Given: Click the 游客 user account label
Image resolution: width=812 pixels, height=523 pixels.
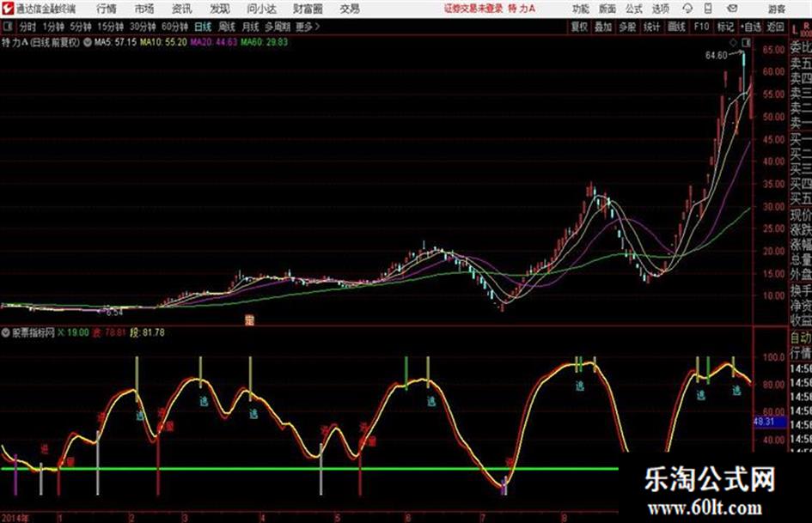Looking at the screenshot, I should tap(776, 9).
